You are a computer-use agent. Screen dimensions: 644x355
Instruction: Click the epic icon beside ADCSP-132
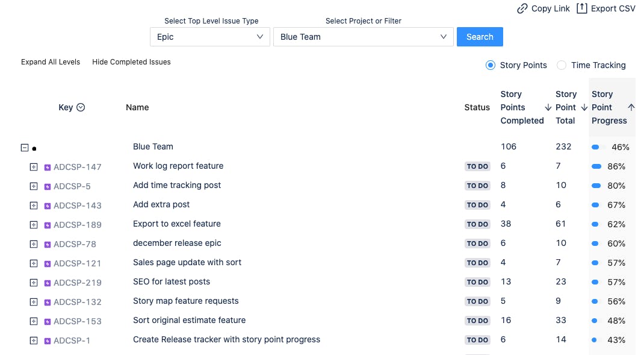pos(48,303)
